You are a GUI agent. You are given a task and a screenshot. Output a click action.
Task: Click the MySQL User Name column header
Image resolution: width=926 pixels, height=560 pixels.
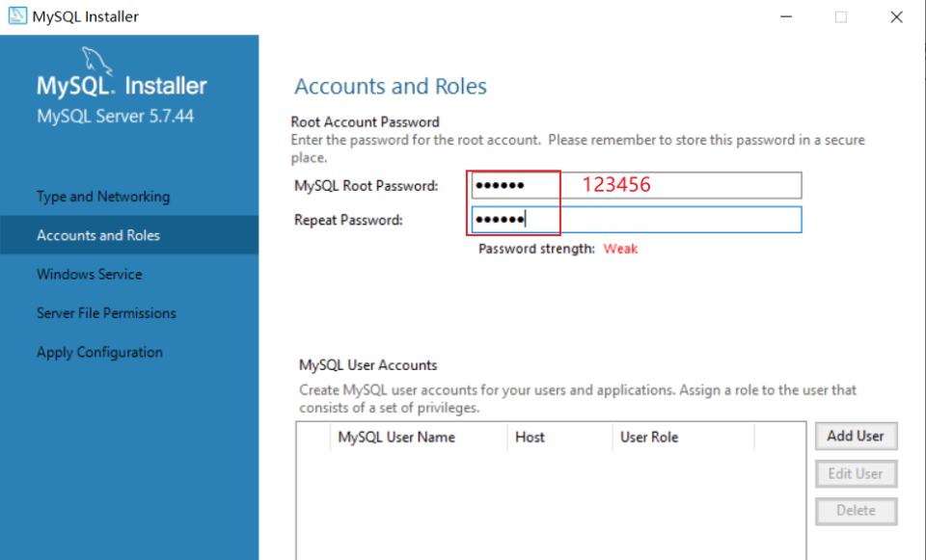coord(418,438)
